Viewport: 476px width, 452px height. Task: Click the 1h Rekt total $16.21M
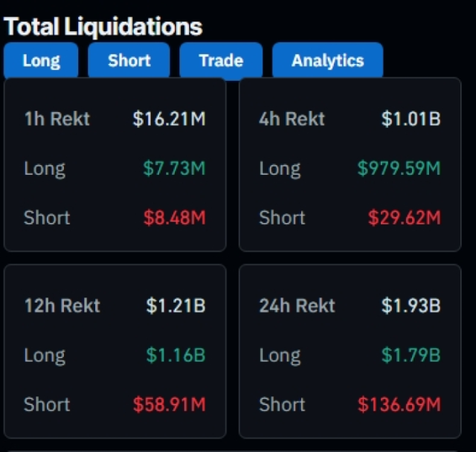pyautogui.click(x=169, y=119)
